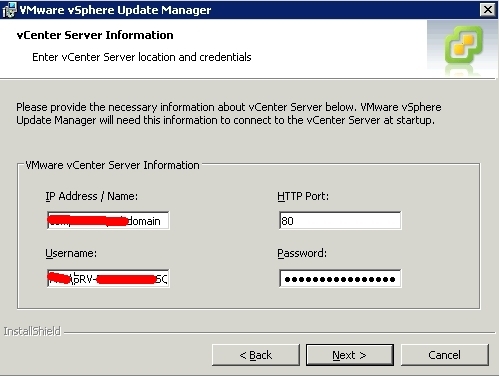Click the 'IP Address / Name:' label
This screenshot has width=499, height=376.
(x=92, y=196)
